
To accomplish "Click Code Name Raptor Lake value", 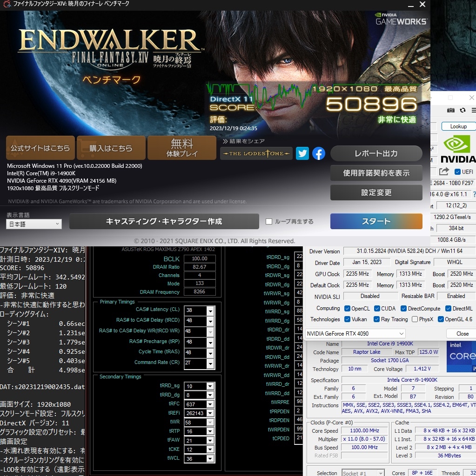I will tap(367, 352).
